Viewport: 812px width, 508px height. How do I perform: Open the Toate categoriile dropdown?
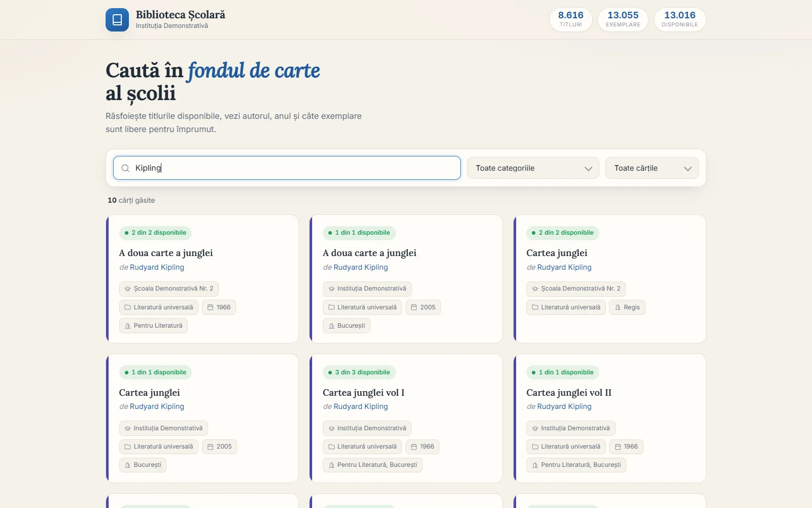[x=533, y=168]
